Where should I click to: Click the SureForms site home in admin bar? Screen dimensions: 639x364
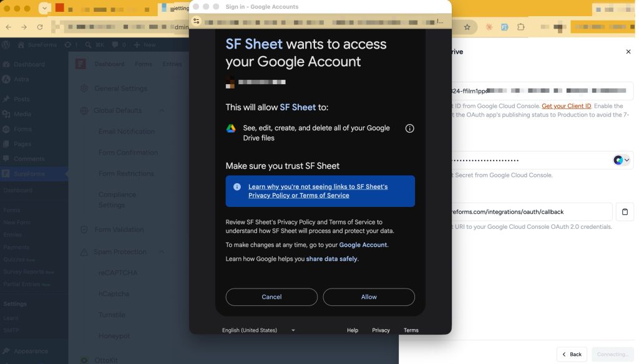coord(37,45)
